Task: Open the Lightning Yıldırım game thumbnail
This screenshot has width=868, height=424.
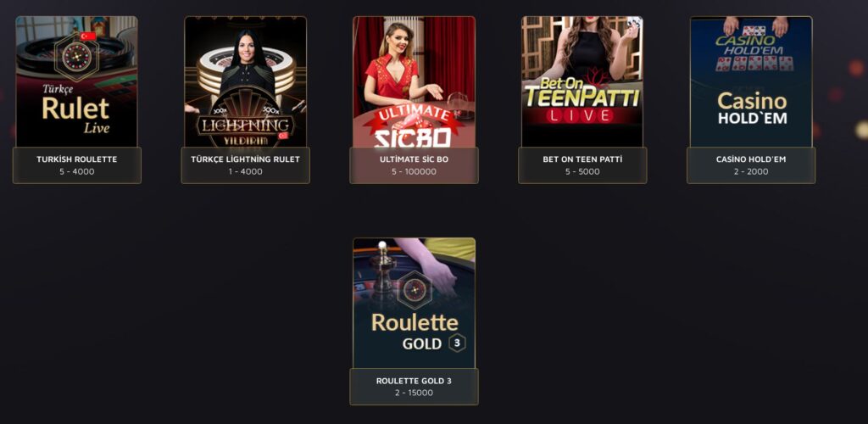Action: tap(245, 81)
